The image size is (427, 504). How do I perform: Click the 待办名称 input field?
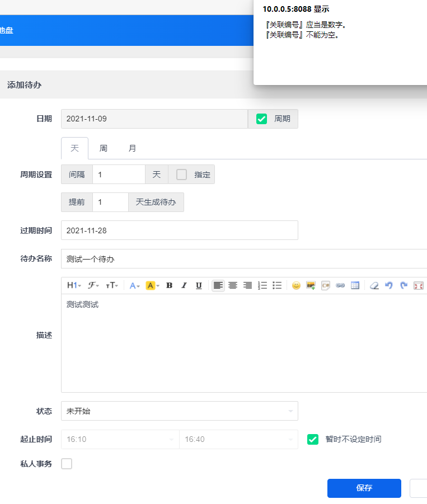(x=243, y=259)
